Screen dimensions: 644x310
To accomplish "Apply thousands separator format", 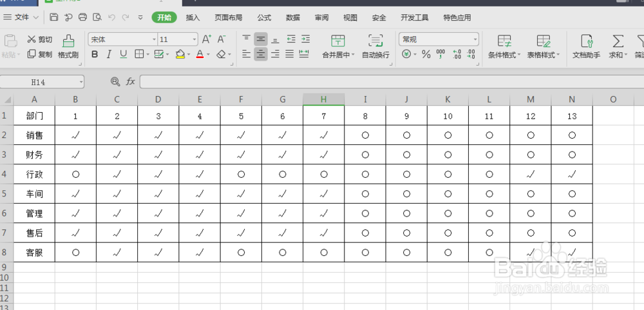I will pos(440,54).
